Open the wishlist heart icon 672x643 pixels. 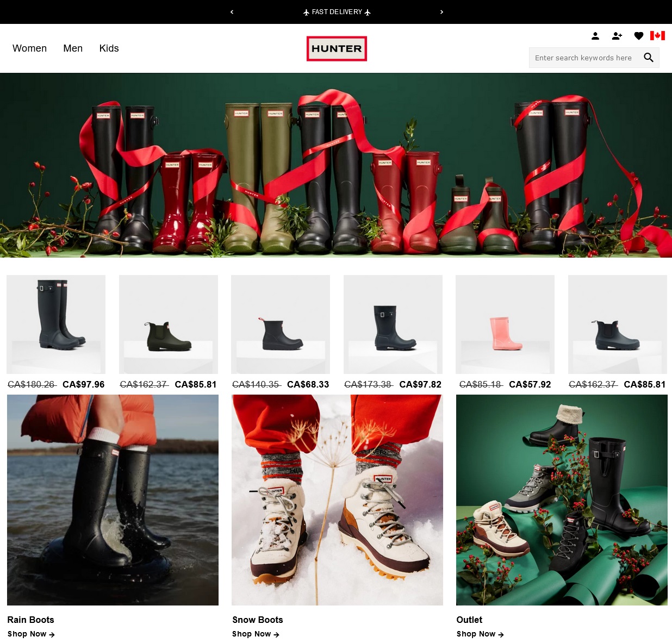tap(639, 36)
